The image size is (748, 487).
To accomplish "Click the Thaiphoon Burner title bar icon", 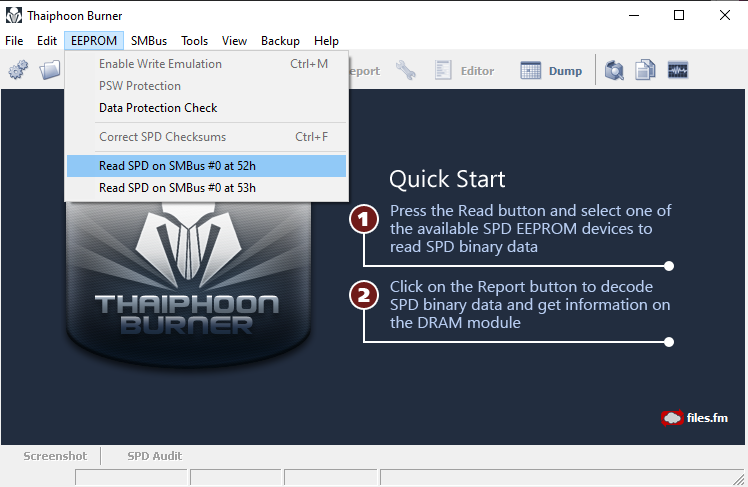I will (14, 15).
